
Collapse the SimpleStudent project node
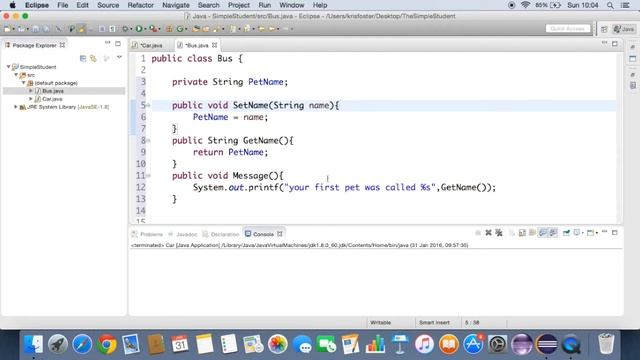tap(8, 67)
